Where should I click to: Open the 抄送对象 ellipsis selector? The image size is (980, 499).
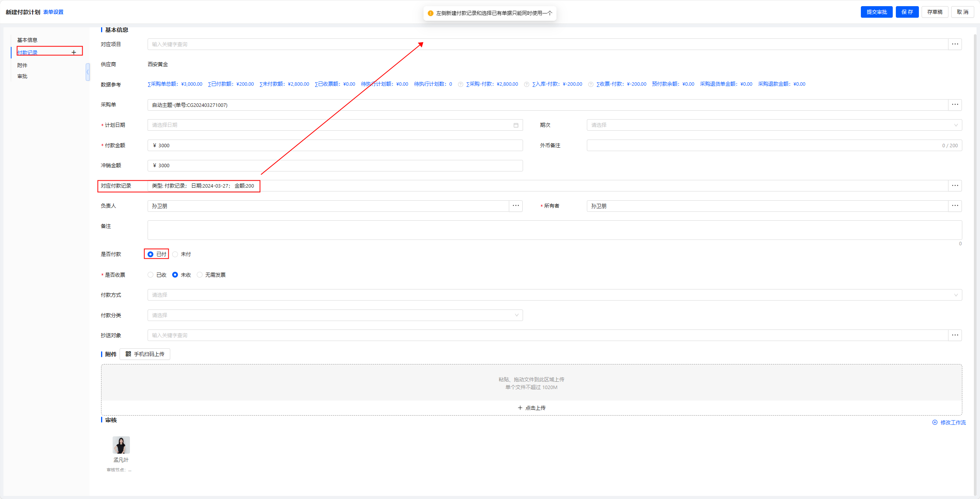tap(955, 335)
